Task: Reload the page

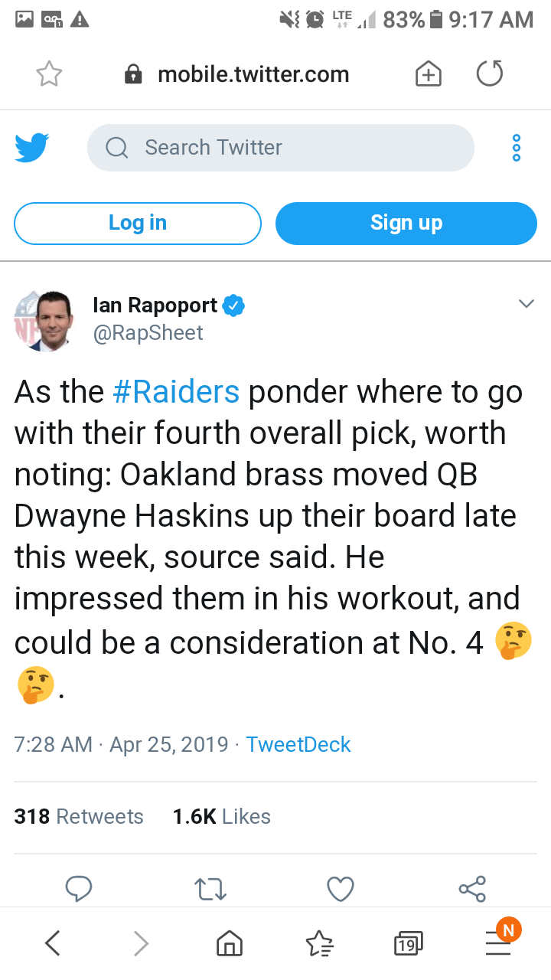Action: (490, 73)
